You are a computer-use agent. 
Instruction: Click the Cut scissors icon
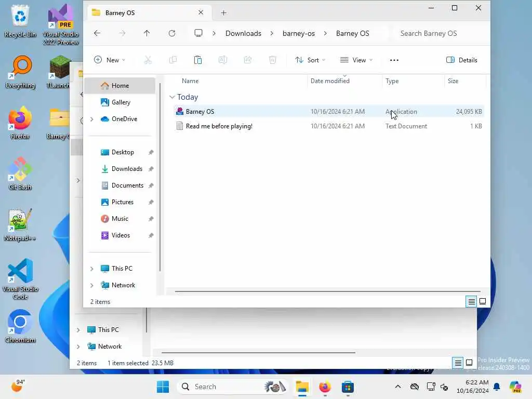click(x=148, y=60)
